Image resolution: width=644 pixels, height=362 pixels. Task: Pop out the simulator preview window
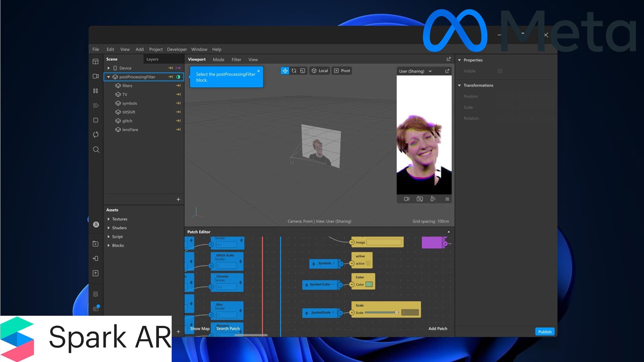pos(447,71)
